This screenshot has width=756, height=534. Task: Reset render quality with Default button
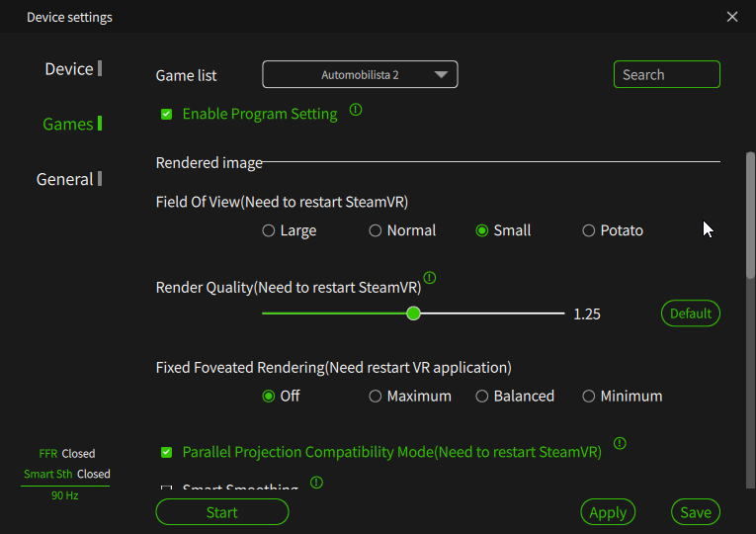tap(690, 313)
